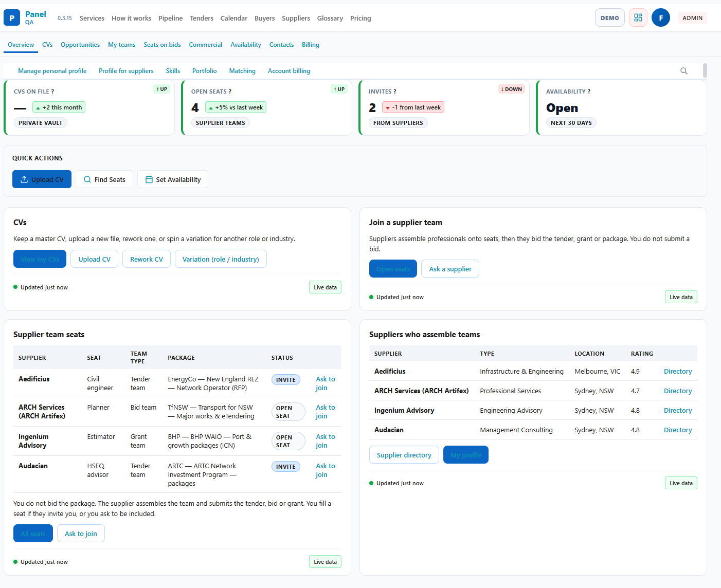Image resolution: width=721 pixels, height=588 pixels.
Task: Switch to the Opportunities tab
Action: [80, 45]
